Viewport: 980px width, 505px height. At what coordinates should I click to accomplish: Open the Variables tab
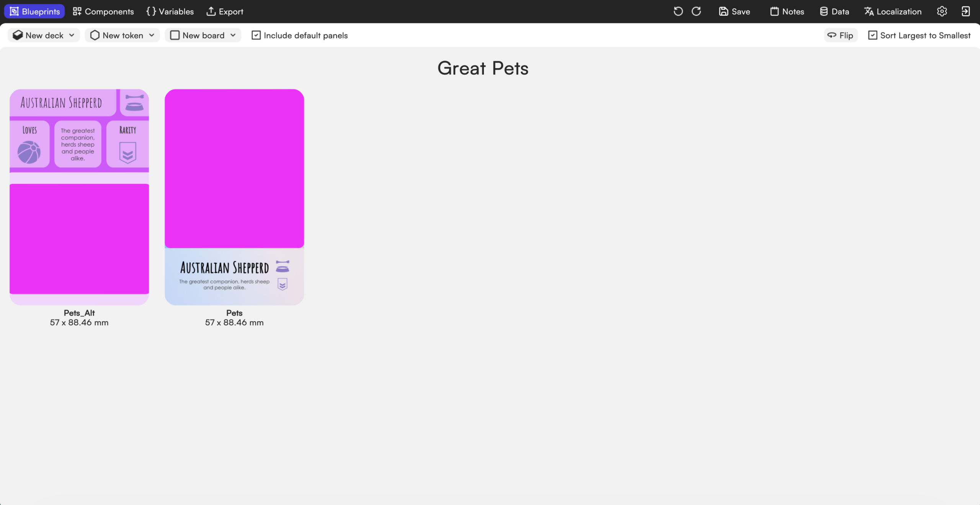170,11
